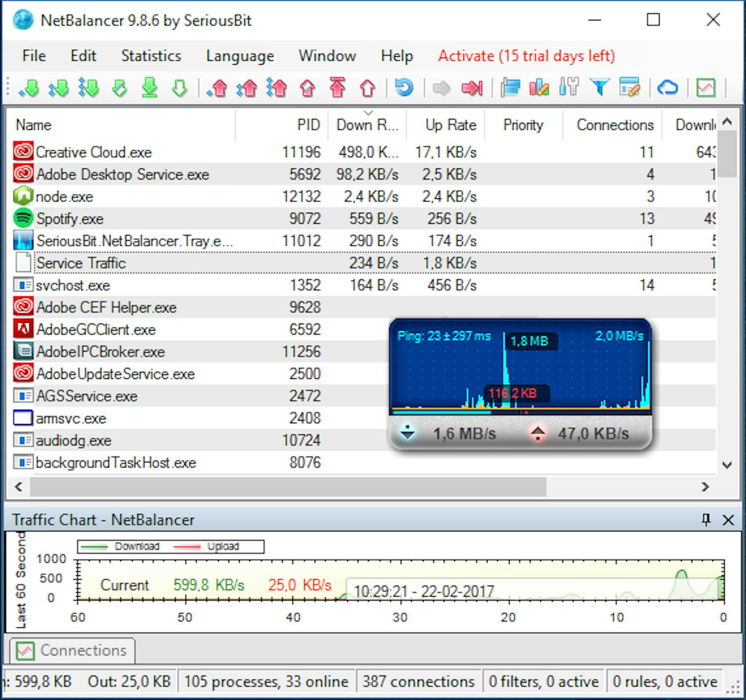Open settings via the wrench toolbar icon
The width and height of the screenshot is (746, 700).
pyautogui.click(x=569, y=87)
